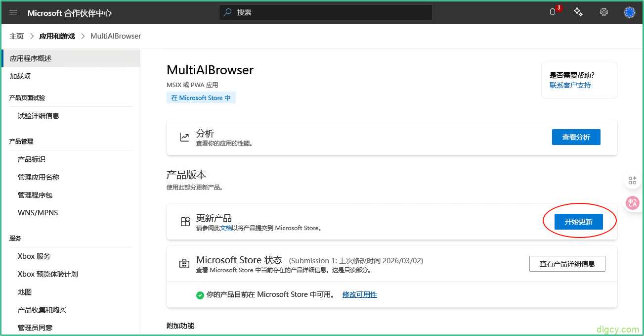Go to 应用和游戏 breadcrumb
The image size is (644, 336).
(x=57, y=36)
